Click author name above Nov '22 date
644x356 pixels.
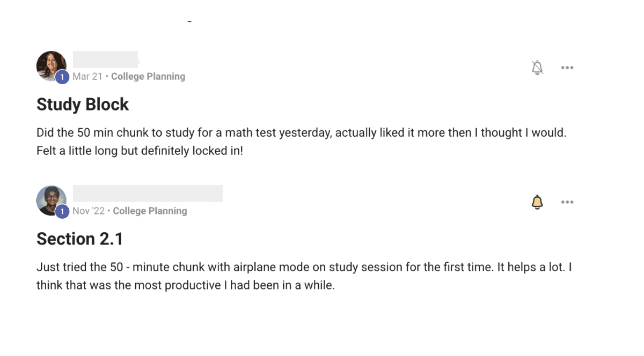(148, 194)
